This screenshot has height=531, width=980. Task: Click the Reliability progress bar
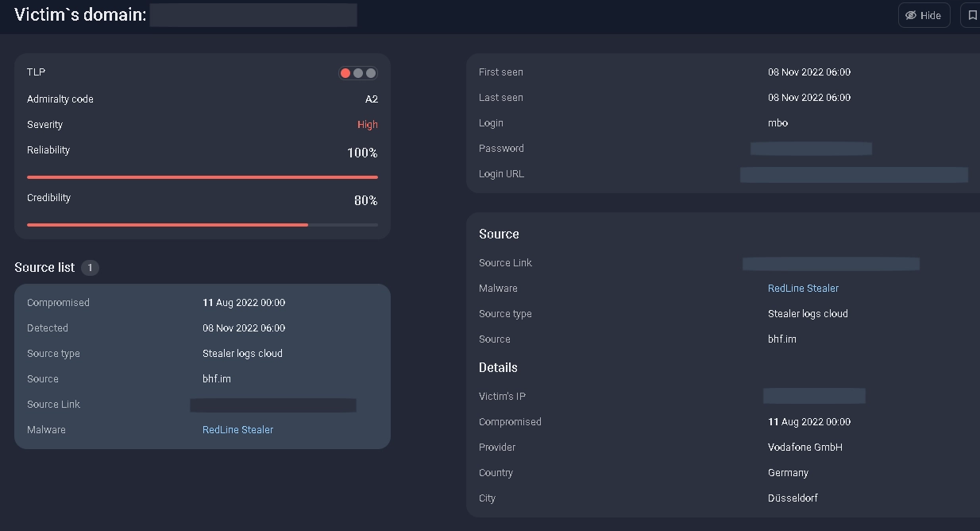pos(203,177)
